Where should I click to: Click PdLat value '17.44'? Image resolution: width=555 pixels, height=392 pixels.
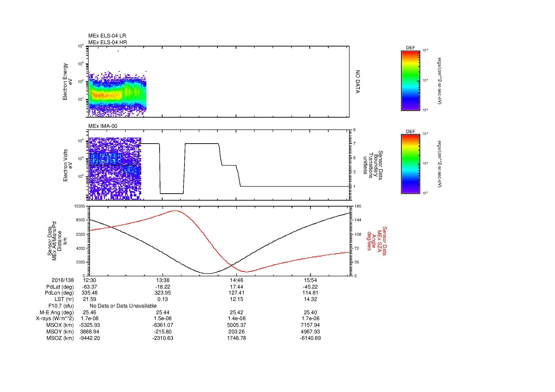point(237,287)
